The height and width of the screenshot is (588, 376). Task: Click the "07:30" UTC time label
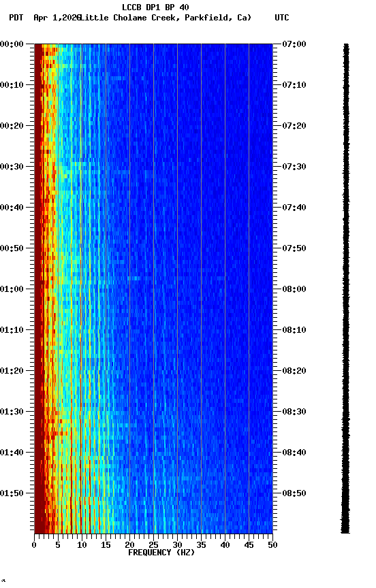pos(294,167)
